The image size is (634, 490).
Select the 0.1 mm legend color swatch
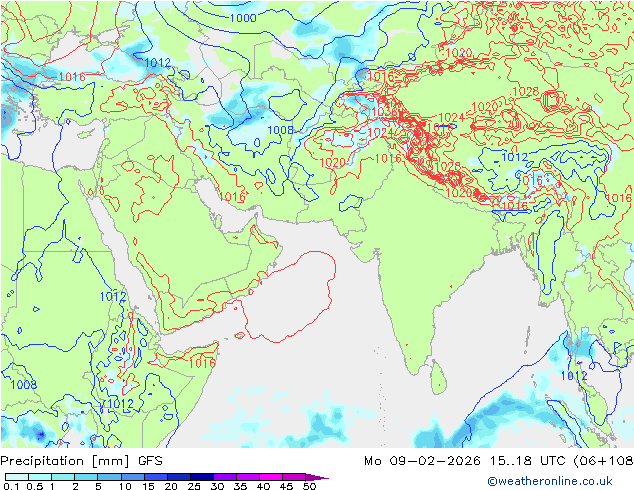[17, 477]
